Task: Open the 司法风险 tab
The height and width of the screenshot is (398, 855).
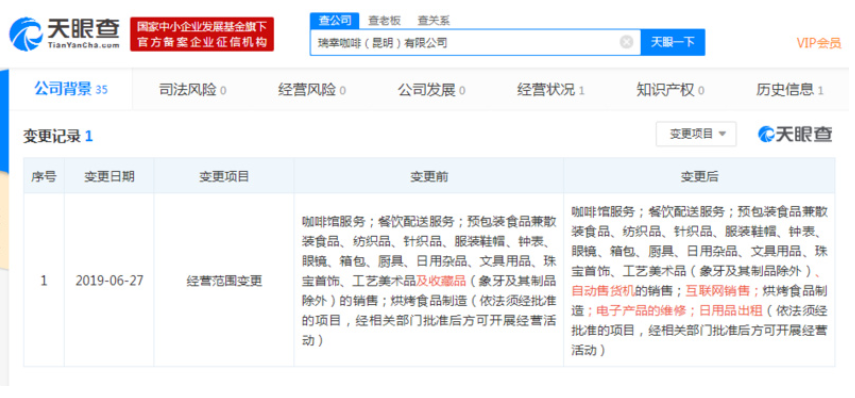Action: (192, 90)
